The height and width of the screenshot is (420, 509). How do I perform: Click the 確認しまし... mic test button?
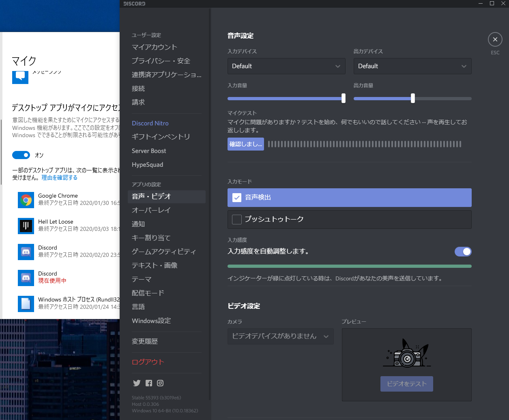coord(246,144)
